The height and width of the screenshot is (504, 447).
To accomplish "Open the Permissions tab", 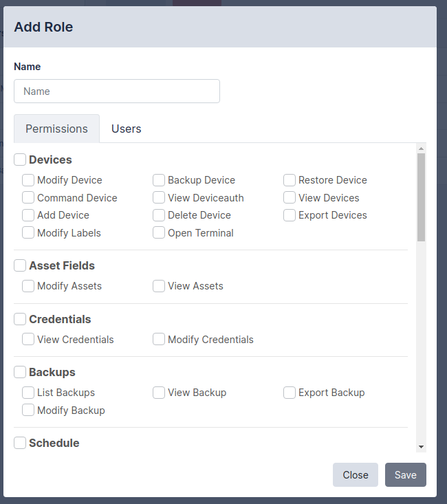I will 56,129.
